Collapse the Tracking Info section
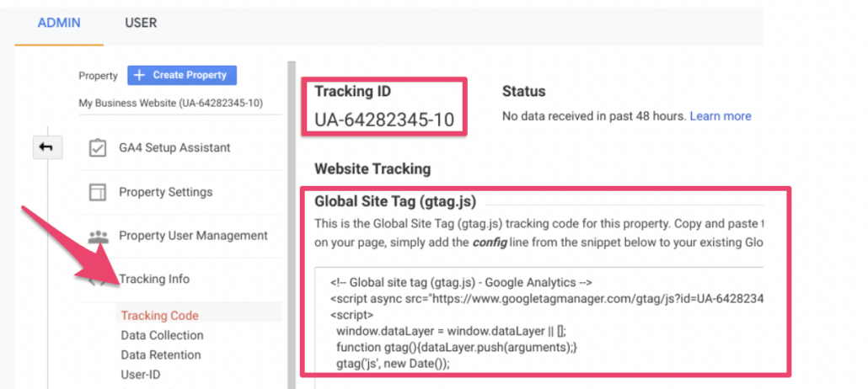 [x=154, y=279]
